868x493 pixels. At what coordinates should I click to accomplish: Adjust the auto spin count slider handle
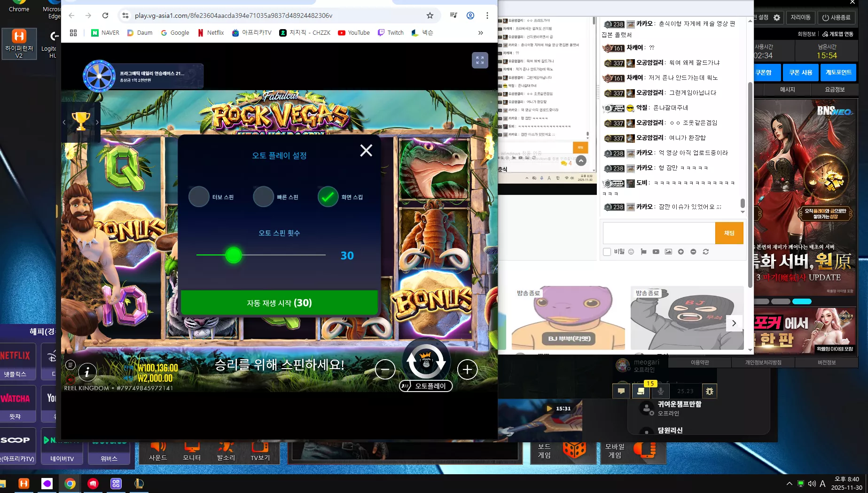click(x=234, y=255)
